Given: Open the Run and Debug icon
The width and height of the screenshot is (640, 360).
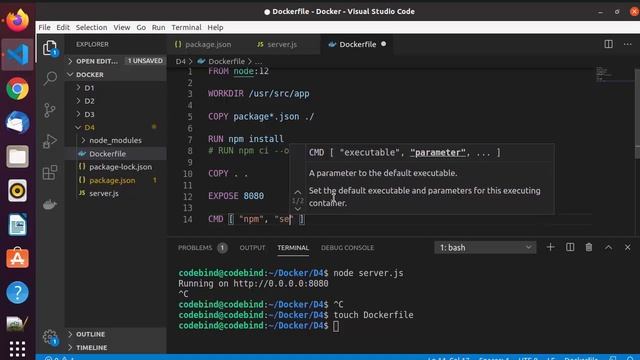Looking at the screenshot, I should coord(50,141).
